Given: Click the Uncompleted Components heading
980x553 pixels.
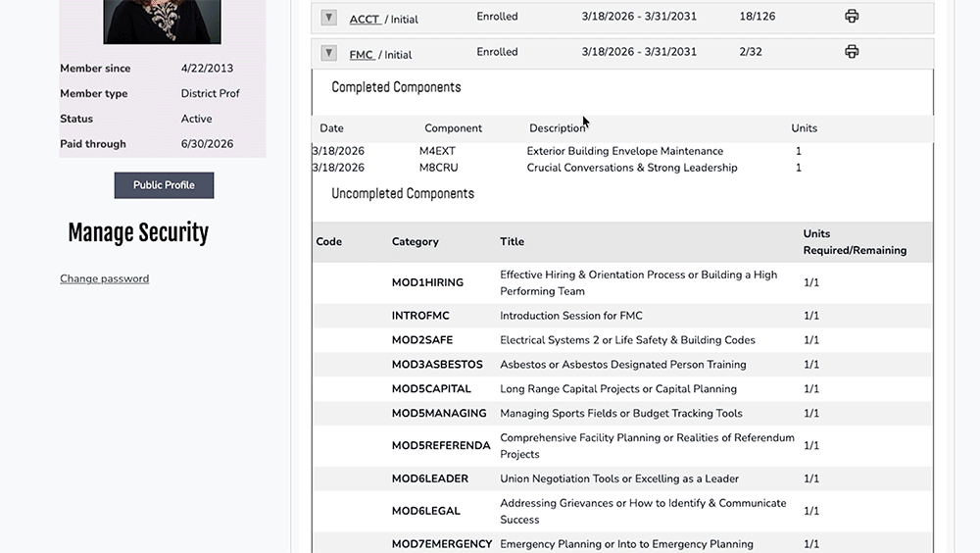Looking at the screenshot, I should point(403,194).
